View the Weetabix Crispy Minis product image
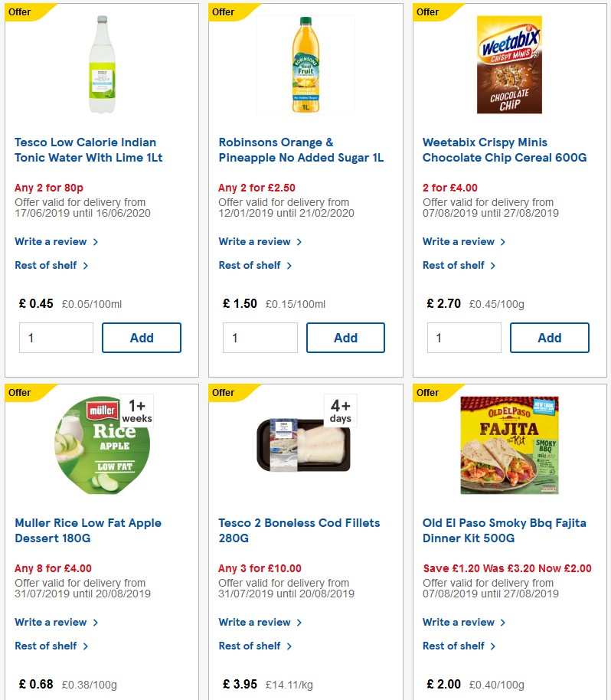Viewport: 611px width, 700px height. [508, 64]
